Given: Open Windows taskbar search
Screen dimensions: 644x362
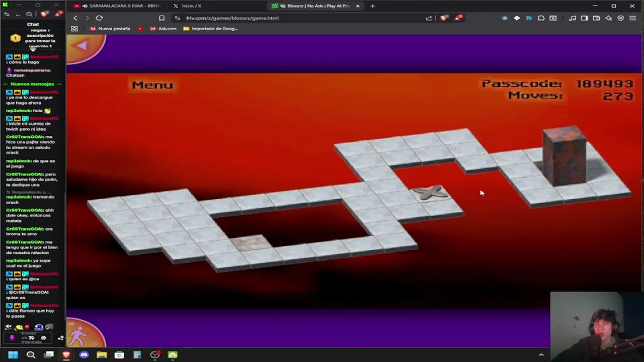Looking at the screenshot, I should pos(31,355).
